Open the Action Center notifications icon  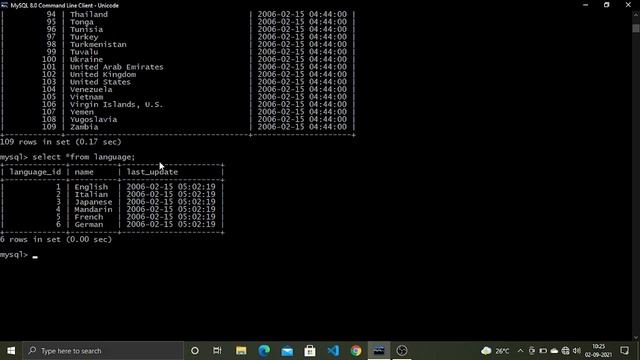tap(624, 351)
